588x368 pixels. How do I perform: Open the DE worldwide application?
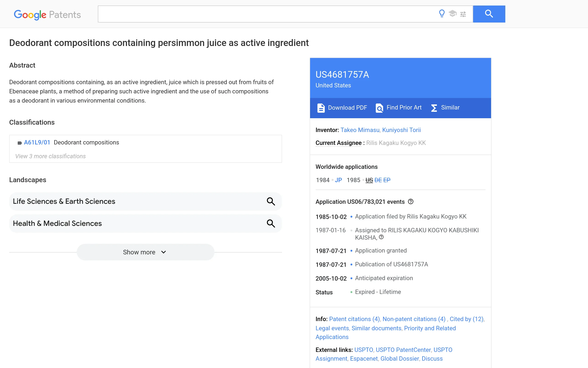click(378, 180)
